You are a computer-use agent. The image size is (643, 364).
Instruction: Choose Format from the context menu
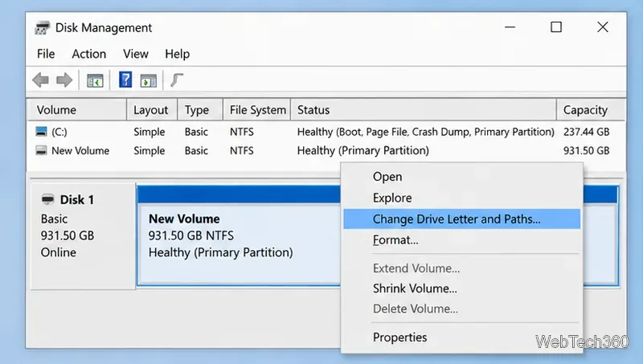(461, 239)
